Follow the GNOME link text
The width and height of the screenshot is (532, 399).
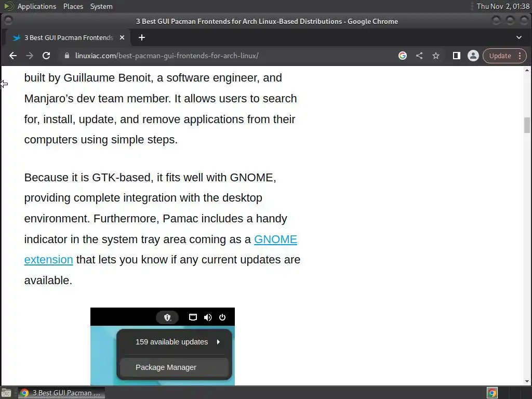[x=275, y=239]
